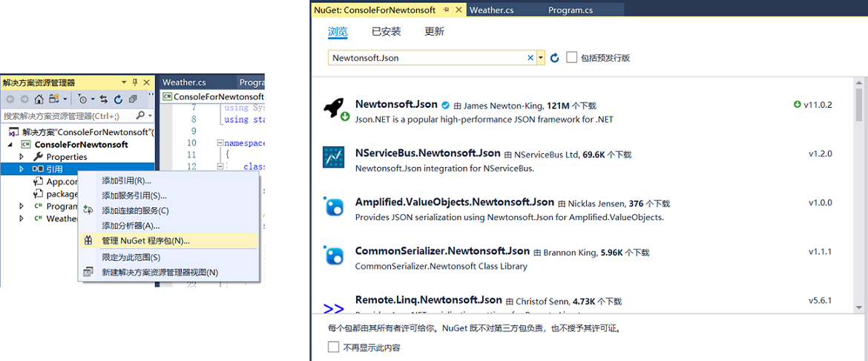Pin the Solution Explorer panel
Viewport: 868px width, 361px height.
pyautogui.click(x=135, y=82)
